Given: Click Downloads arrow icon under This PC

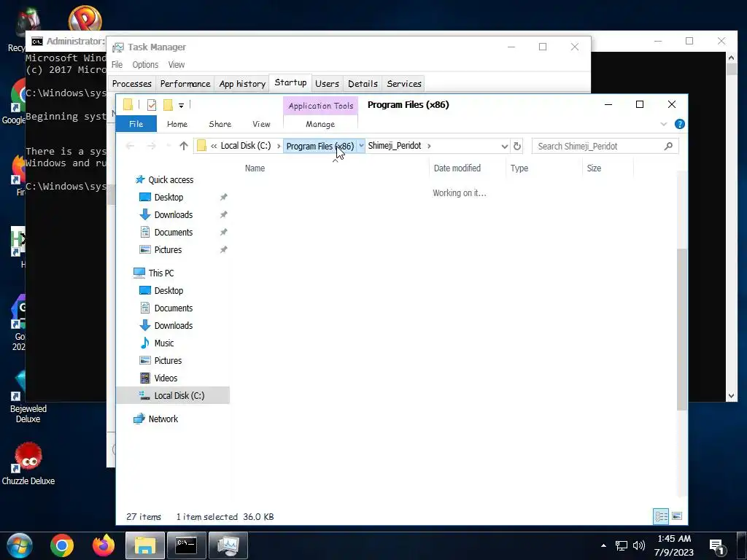Looking at the screenshot, I should (145, 326).
